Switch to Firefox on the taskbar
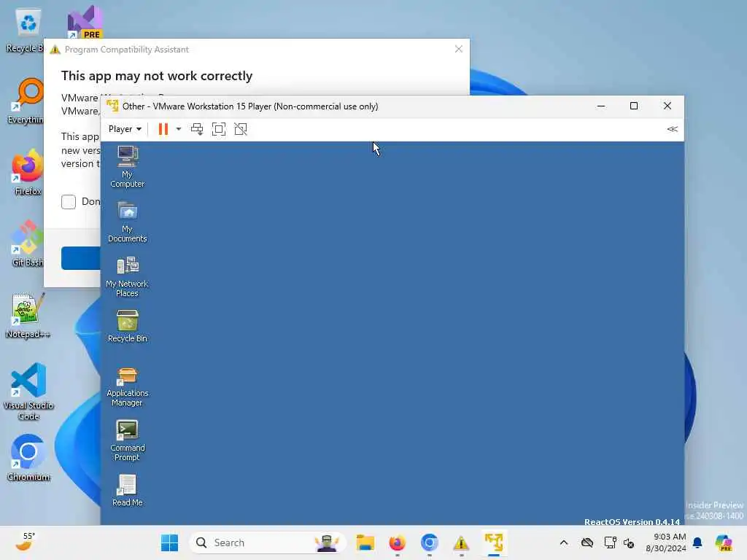Image resolution: width=747 pixels, height=560 pixels. 398,542
